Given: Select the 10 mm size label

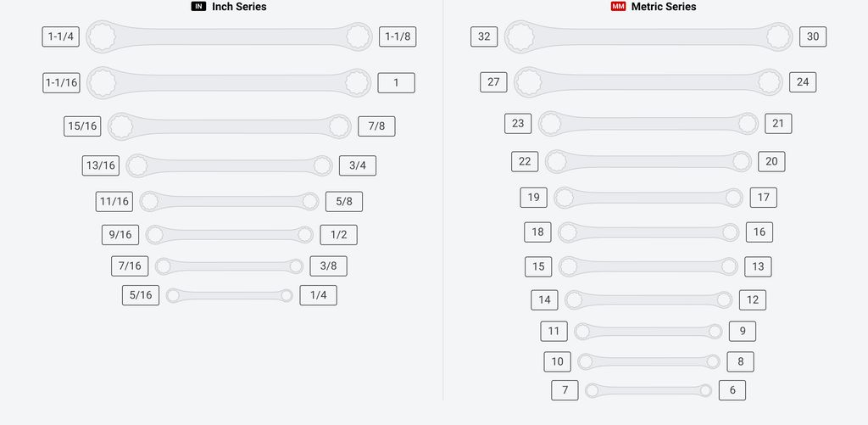Looking at the screenshot, I should click(x=557, y=361).
